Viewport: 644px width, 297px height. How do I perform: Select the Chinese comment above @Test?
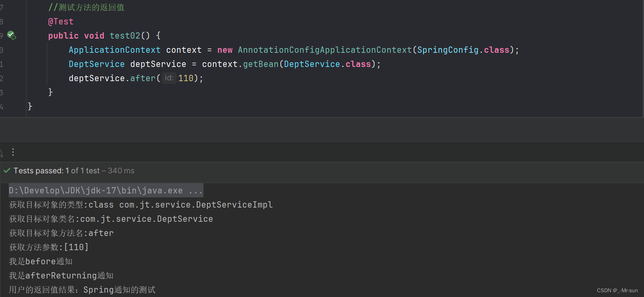click(x=86, y=7)
